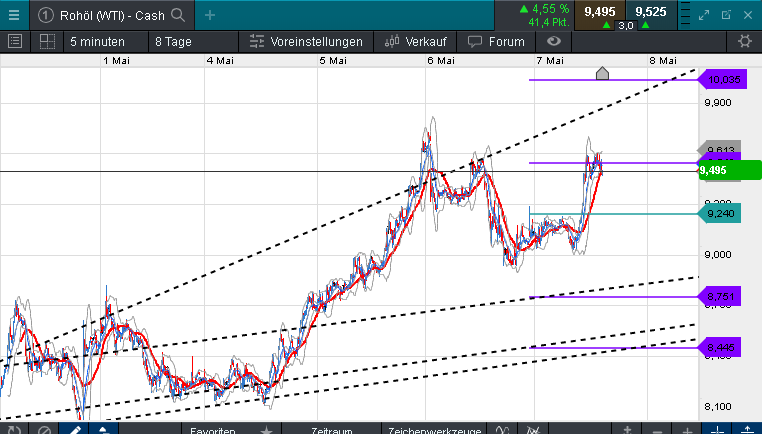Viewport: 762px width, 434px height.
Task: Open Voreinstellungen presets
Action: (x=306, y=42)
